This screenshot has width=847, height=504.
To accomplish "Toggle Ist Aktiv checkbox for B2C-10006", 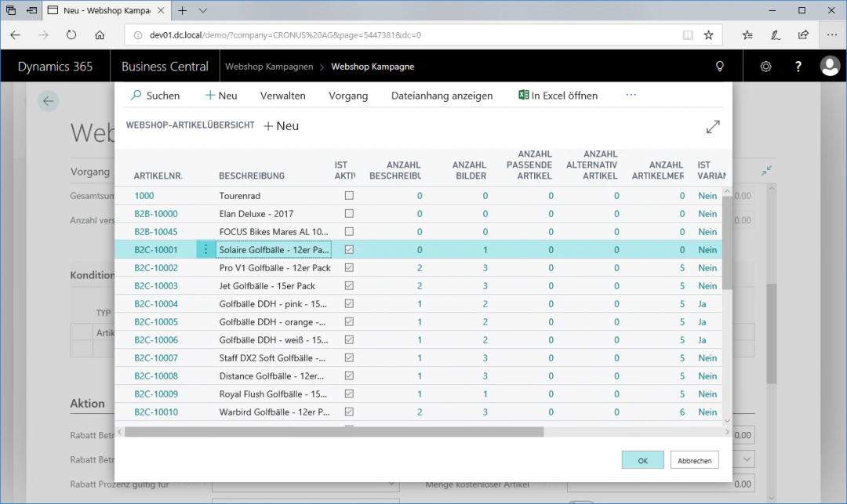I will (x=349, y=339).
